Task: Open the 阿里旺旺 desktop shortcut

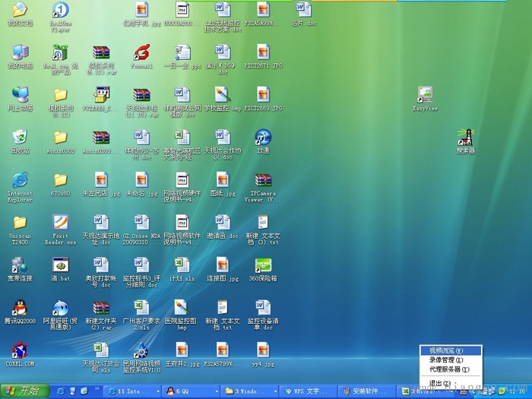Action: pos(60,309)
